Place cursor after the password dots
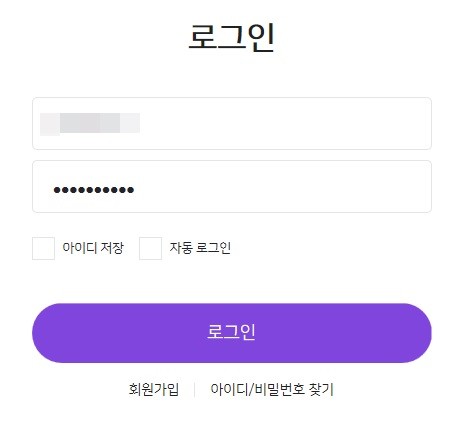 (x=136, y=190)
